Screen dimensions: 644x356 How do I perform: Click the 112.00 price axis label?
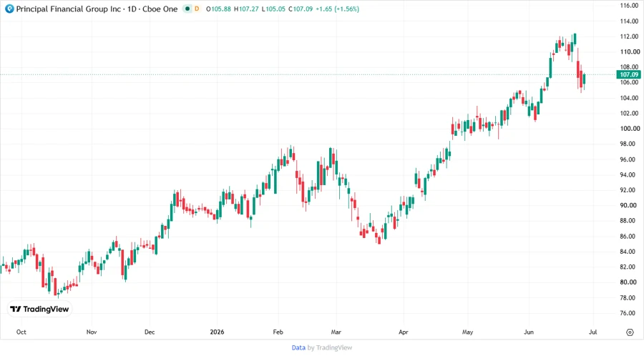[x=629, y=36]
